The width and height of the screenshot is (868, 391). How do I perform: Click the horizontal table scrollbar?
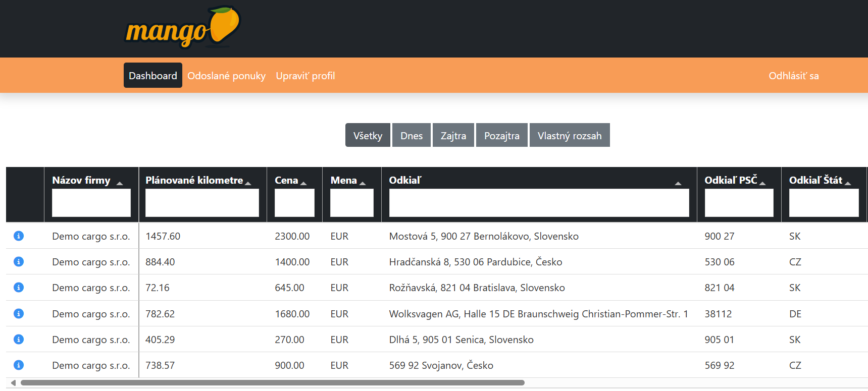click(x=273, y=383)
